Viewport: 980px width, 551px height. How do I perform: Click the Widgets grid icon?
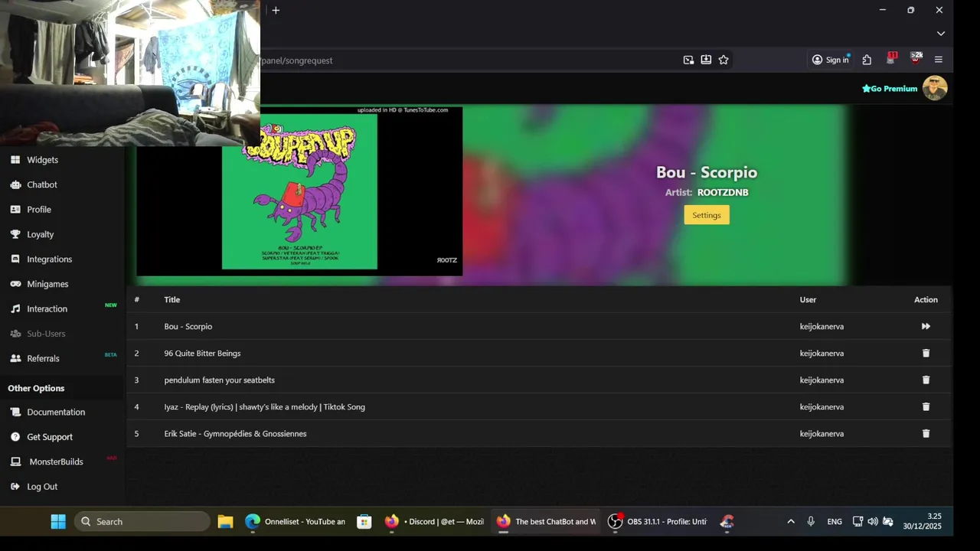click(15, 160)
